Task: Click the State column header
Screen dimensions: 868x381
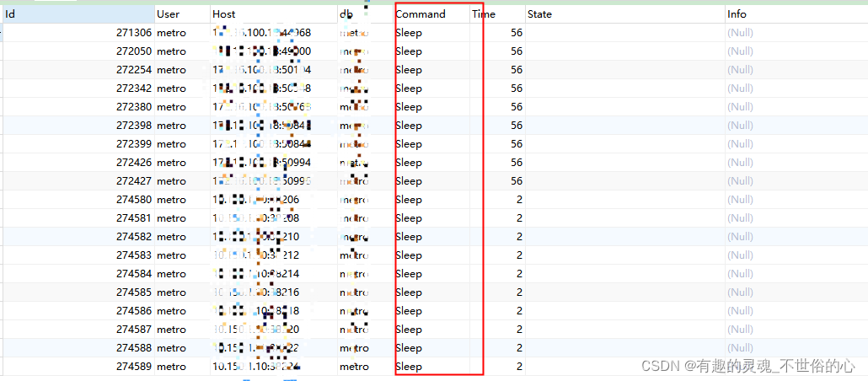Action: [625, 14]
